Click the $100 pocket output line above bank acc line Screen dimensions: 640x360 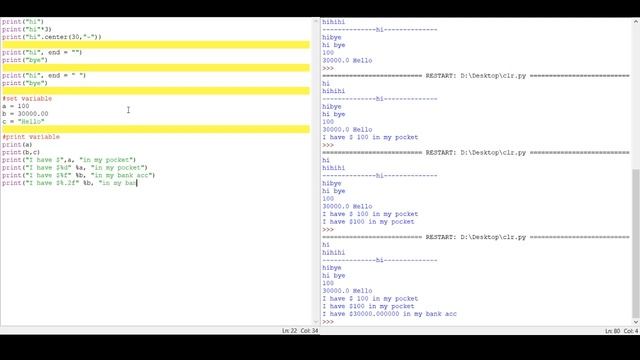368,306
